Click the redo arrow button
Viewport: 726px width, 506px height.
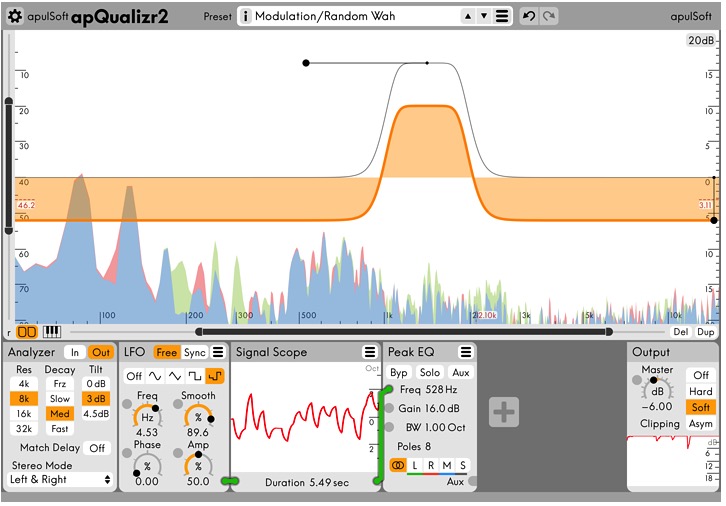(549, 16)
